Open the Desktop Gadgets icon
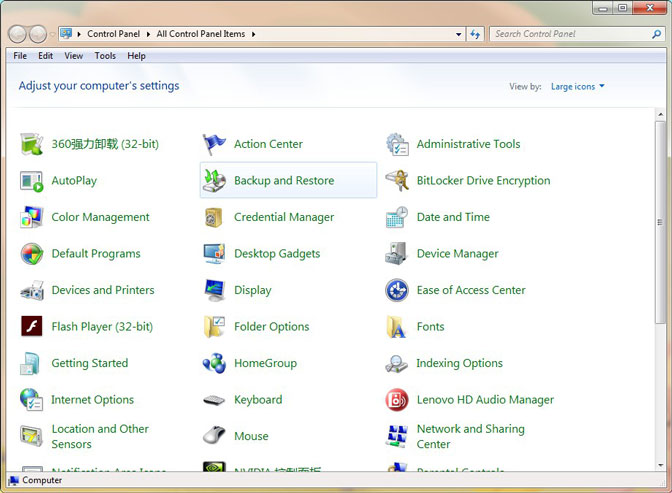The image size is (672, 493). (x=214, y=254)
